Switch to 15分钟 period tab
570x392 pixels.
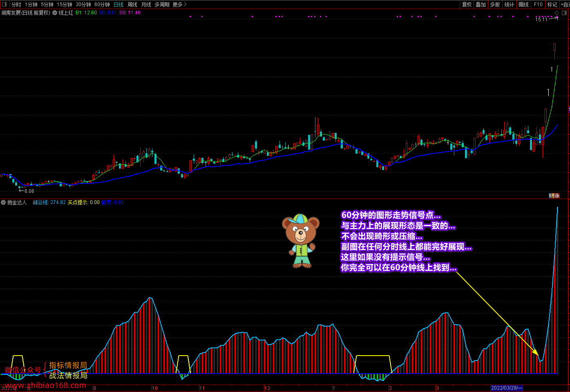click(65, 4)
